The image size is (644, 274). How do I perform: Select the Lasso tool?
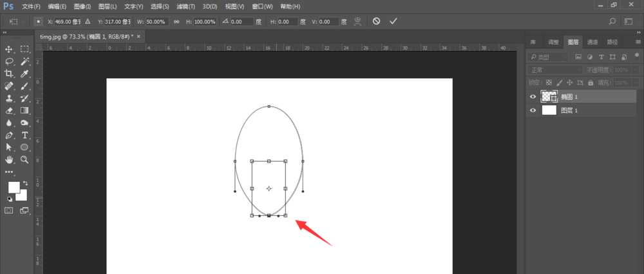9,61
